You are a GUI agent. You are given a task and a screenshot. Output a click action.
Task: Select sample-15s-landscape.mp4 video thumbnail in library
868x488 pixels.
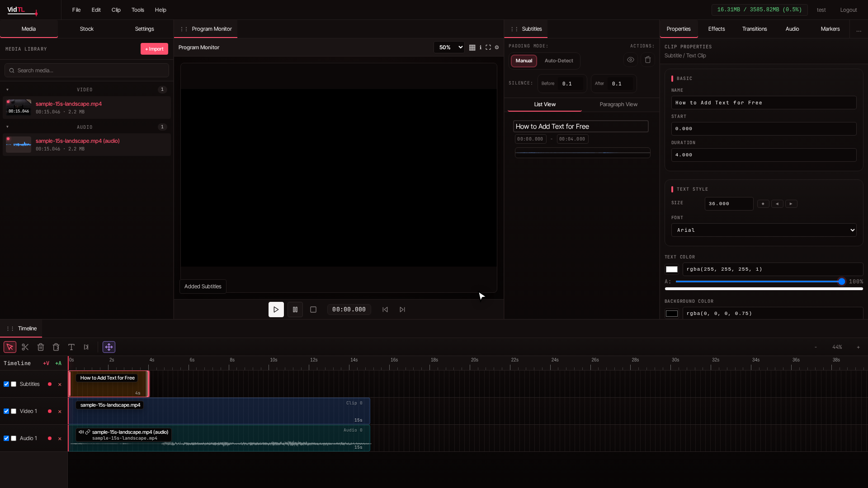[x=19, y=108]
